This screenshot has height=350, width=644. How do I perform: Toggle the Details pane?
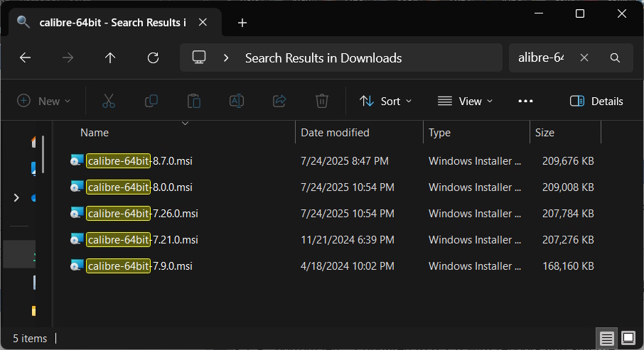click(596, 101)
